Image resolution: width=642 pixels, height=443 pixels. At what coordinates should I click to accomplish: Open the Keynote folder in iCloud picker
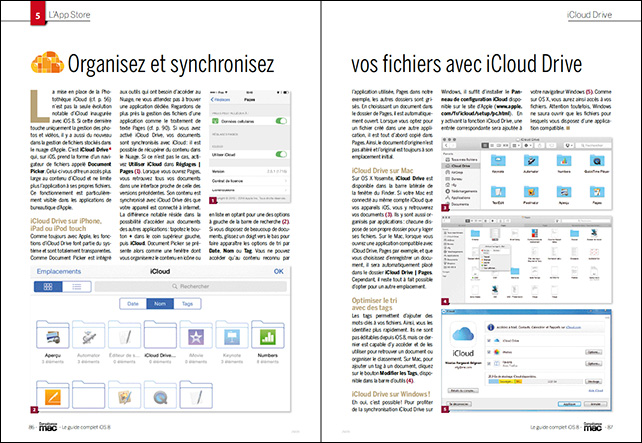[232, 334]
